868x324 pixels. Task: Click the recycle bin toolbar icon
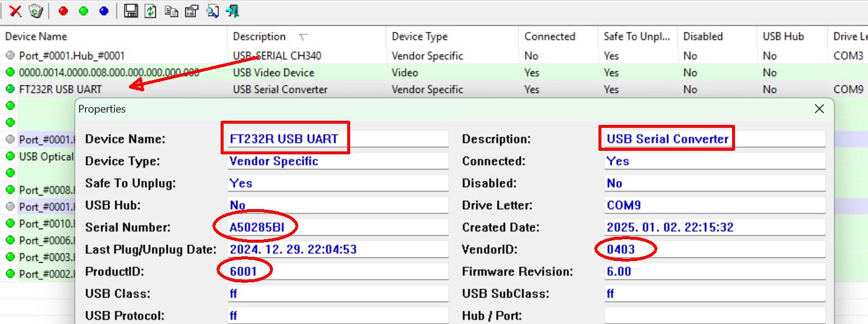pyautogui.click(x=36, y=11)
